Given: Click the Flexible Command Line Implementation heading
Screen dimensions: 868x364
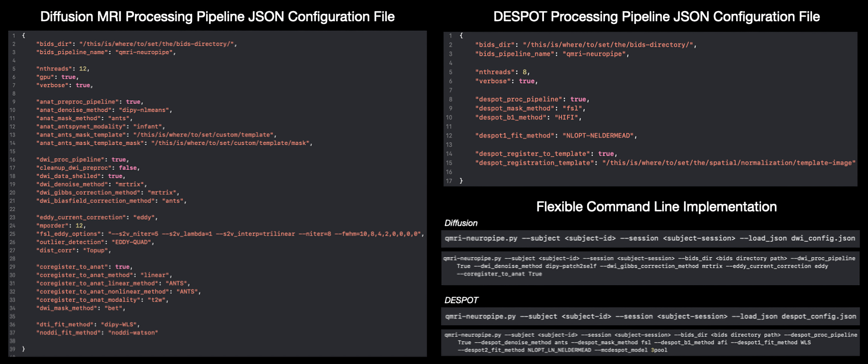Looking at the screenshot, I should 656,206.
